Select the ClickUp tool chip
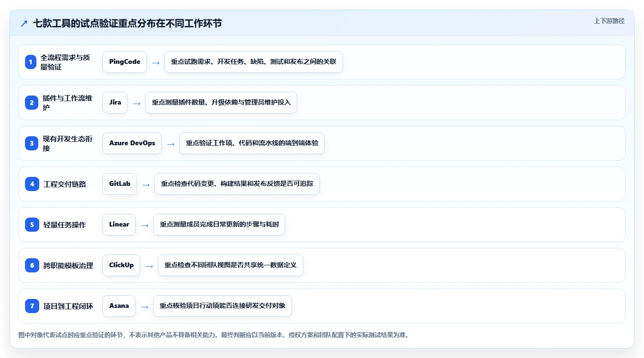Screen dimensions: 644x358 [121, 265]
